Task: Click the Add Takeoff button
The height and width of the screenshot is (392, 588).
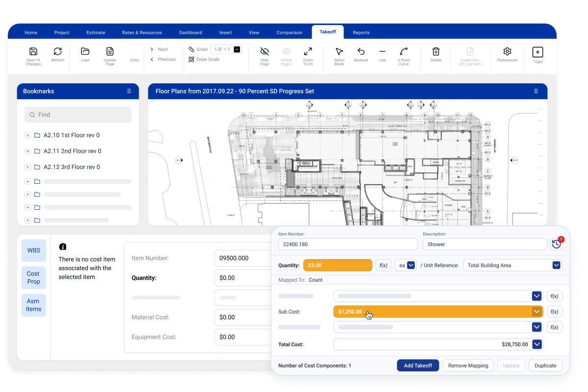Action: pos(418,366)
